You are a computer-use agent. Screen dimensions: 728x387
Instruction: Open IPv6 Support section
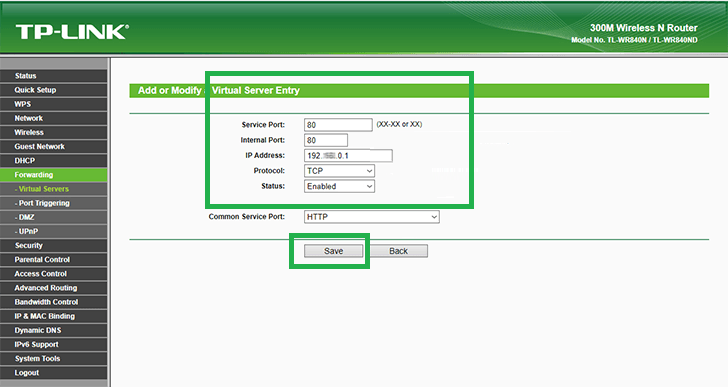click(54, 345)
